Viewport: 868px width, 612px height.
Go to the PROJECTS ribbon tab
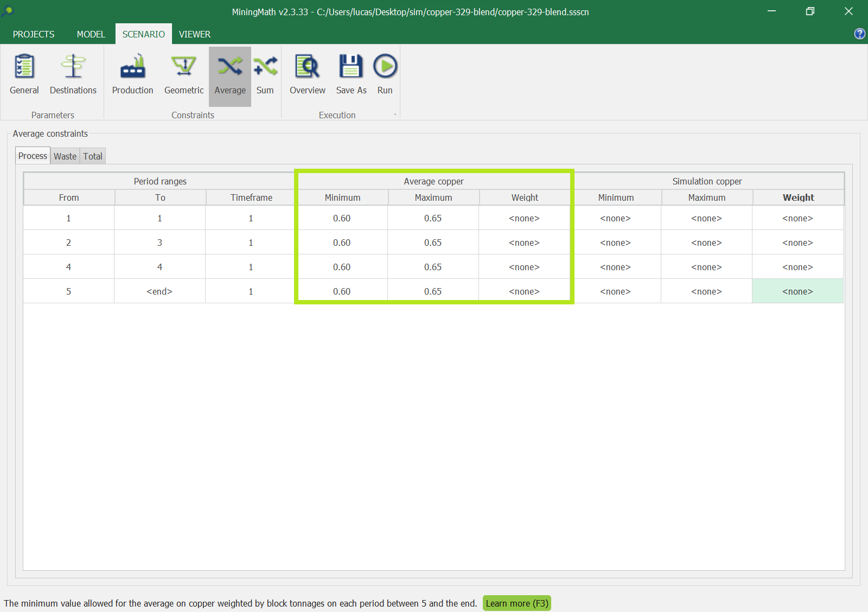click(x=34, y=34)
